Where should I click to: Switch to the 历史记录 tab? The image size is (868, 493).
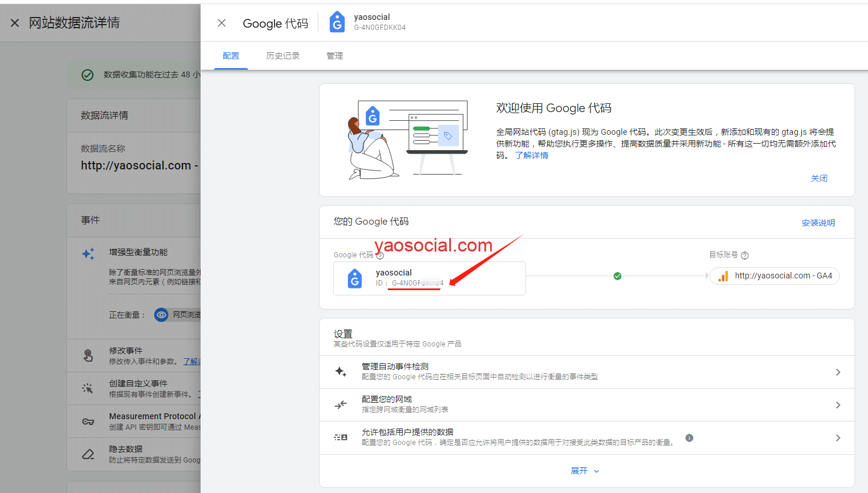(x=283, y=56)
